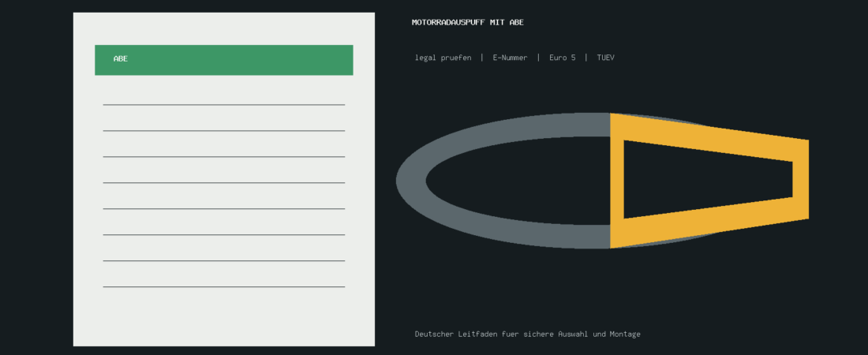Click the first ruled line under the ABE banner
Screen dimensions: 868x355
tap(223, 105)
